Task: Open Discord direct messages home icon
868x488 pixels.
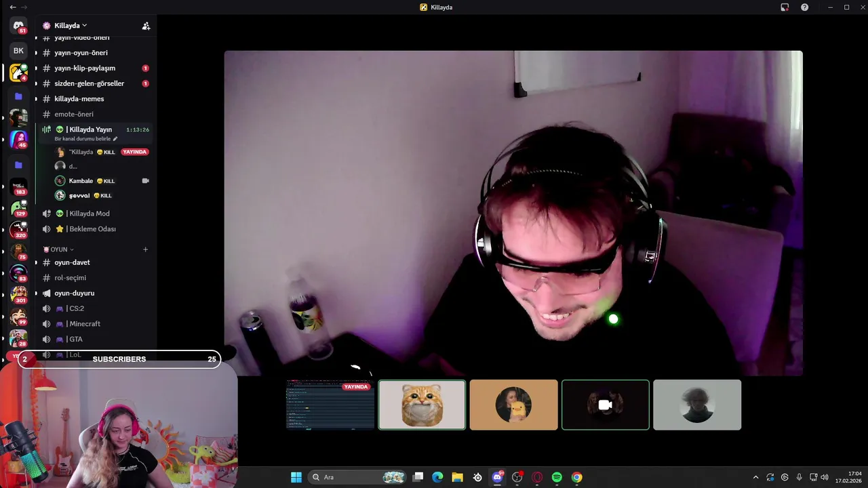Action: [18, 26]
